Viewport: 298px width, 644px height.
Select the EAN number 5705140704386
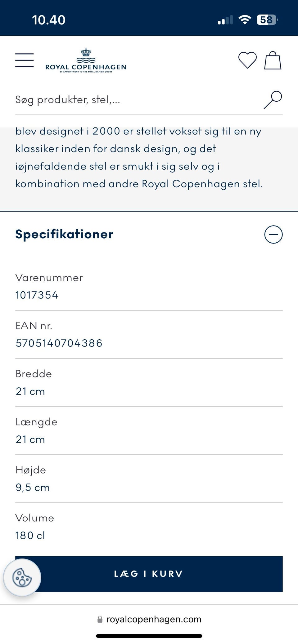click(59, 343)
